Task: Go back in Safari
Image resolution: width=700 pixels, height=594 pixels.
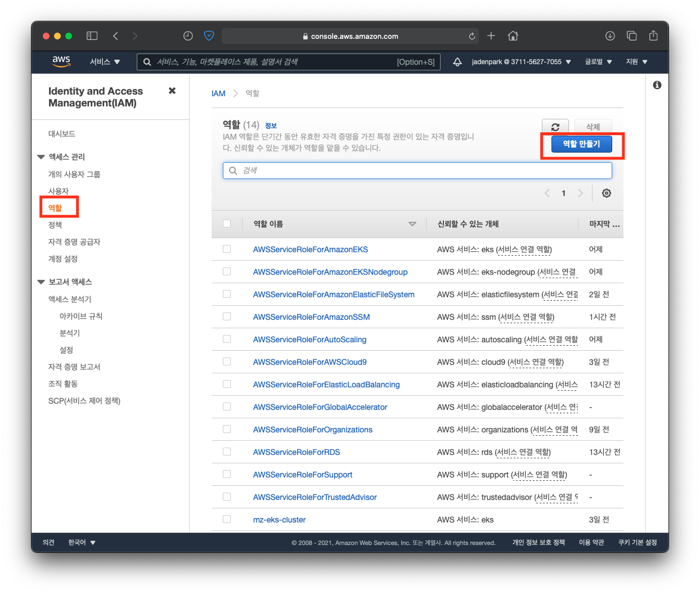Action: (115, 36)
